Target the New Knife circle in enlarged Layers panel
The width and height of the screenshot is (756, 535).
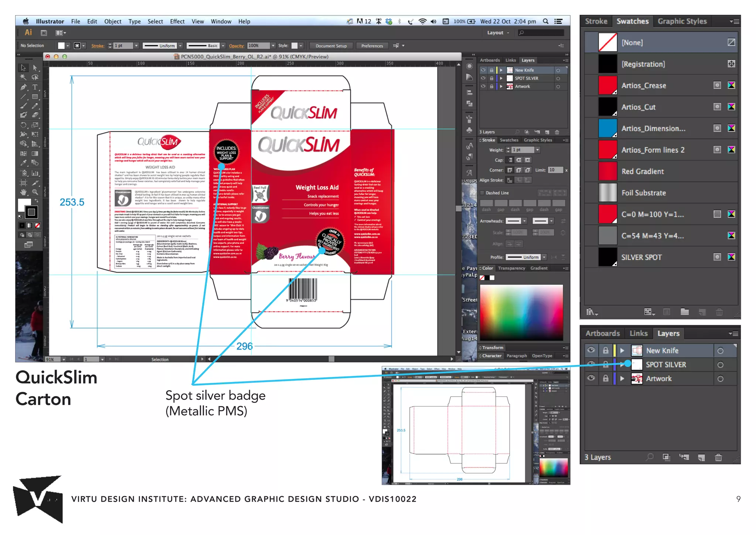pyautogui.click(x=720, y=351)
